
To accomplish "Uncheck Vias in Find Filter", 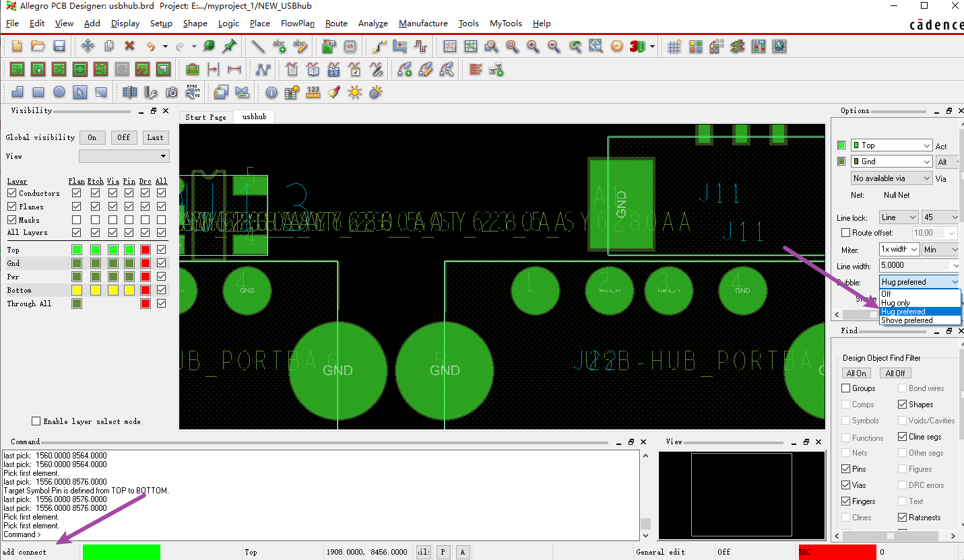I will tap(846, 485).
